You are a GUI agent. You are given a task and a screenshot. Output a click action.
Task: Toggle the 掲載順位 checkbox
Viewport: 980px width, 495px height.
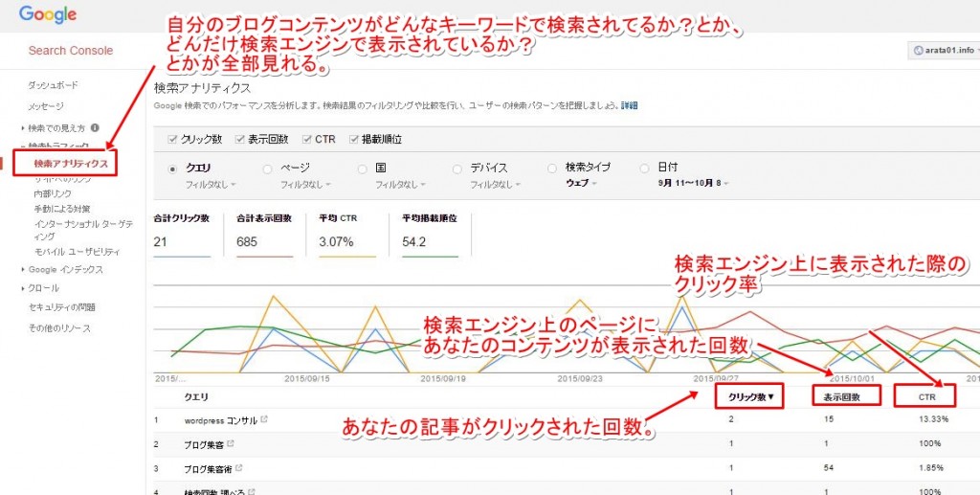click(x=354, y=140)
